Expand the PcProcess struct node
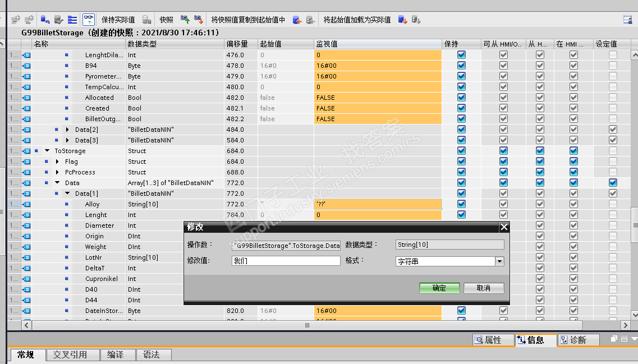The width and height of the screenshot is (638, 364). click(x=57, y=172)
